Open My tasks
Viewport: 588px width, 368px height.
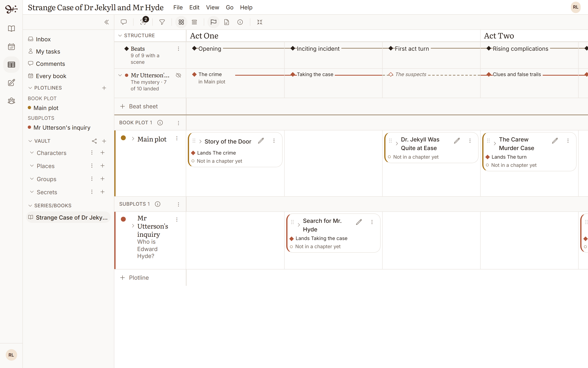point(44,52)
